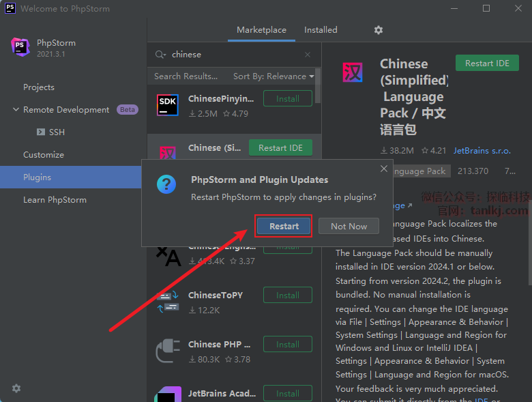This screenshot has width=532, height=402.
Task: Open SSH under Remote Development
Action: (57, 132)
